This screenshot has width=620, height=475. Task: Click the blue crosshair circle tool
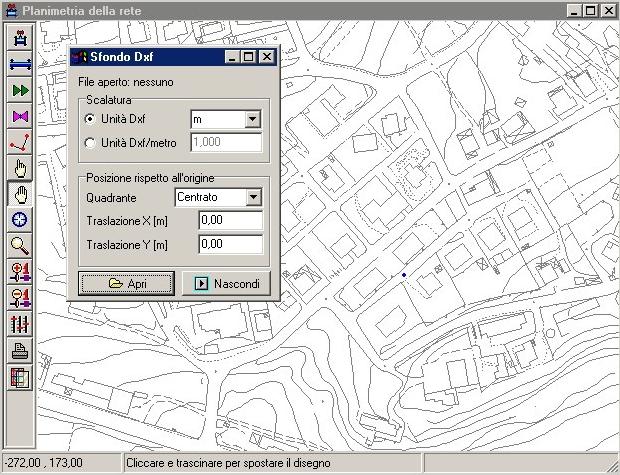click(x=20, y=220)
